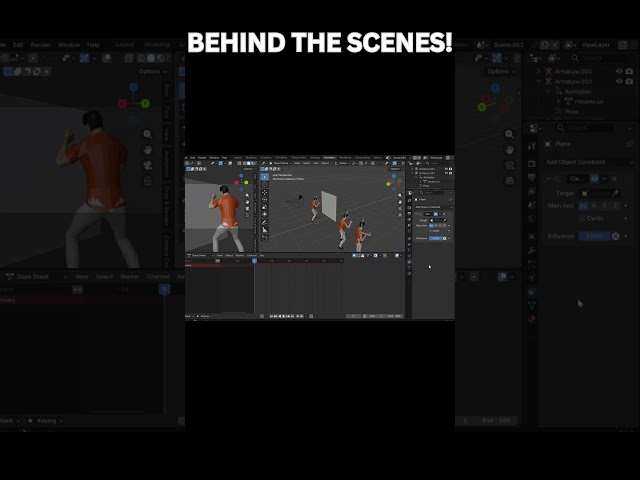Select Main Axis Auto button in dimmed backdrop
This screenshot has width=640, height=480.
[584, 206]
